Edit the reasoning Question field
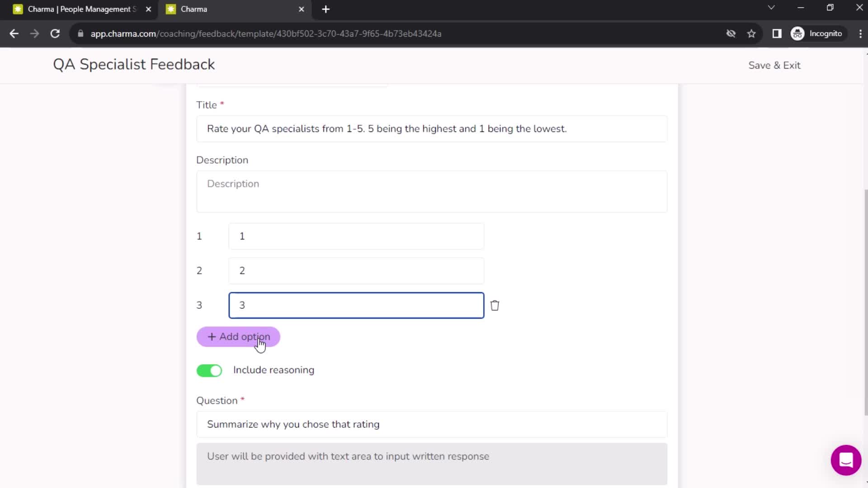Image resolution: width=868 pixels, height=488 pixels. click(432, 424)
